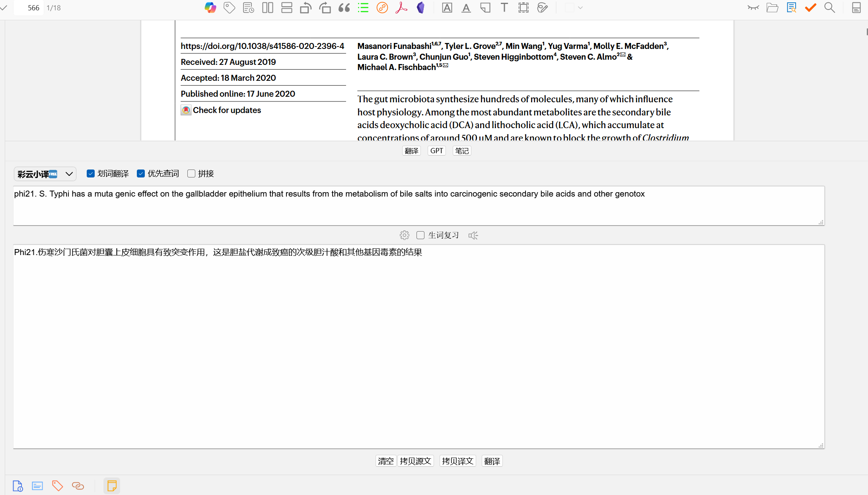Open translation settings via the gear icon
The height and width of the screenshot is (495, 868).
(x=404, y=235)
